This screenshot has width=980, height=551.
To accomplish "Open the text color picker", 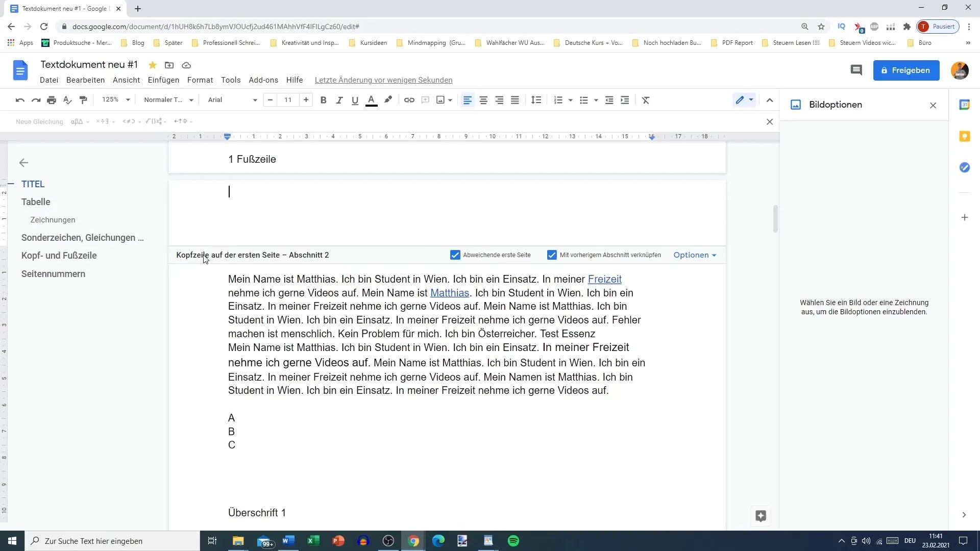I will [x=372, y=100].
